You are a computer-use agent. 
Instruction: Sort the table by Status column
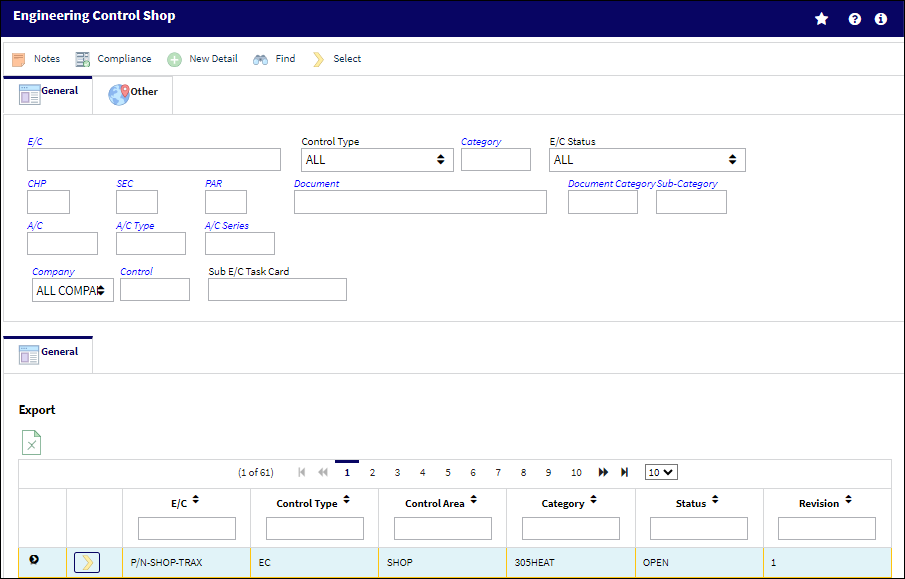point(715,500)
